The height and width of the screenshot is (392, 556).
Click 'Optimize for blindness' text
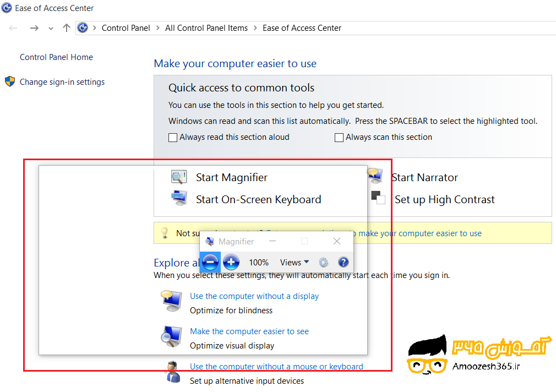tap(231, 311)
